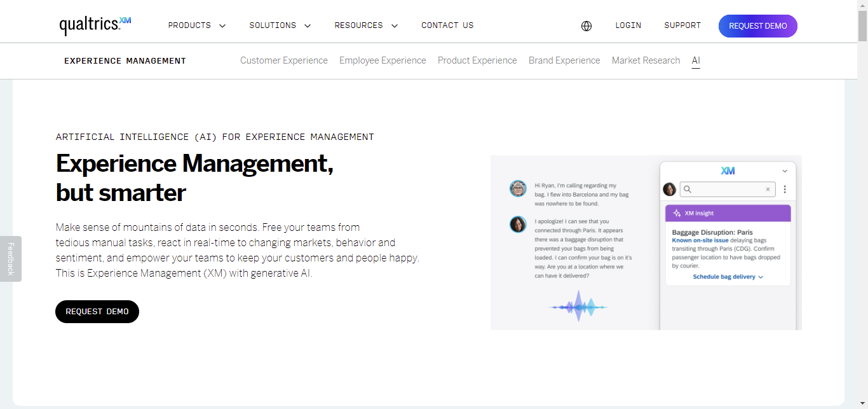Image resolution: width=868 pixels, height=409 pixels.
Task: Click the XM logo inside the widget mockup
Action: [x=728, y=170]
